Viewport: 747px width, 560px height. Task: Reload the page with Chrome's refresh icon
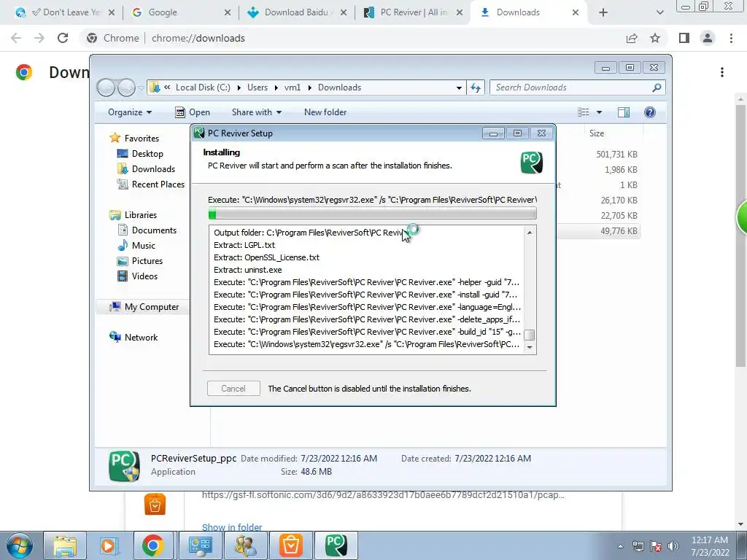pos(63,38)
